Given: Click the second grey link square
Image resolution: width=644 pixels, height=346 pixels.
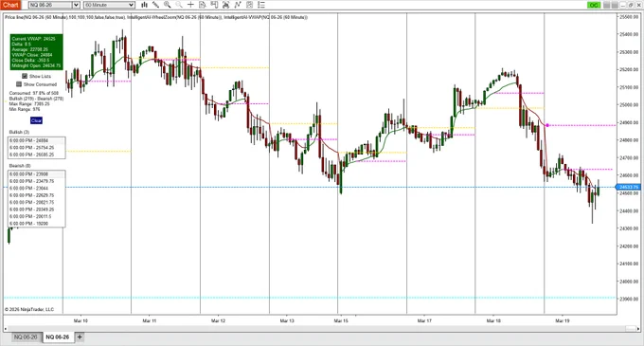Looking at the screenshot, I should pyautogui.click(x=615, y=5).
